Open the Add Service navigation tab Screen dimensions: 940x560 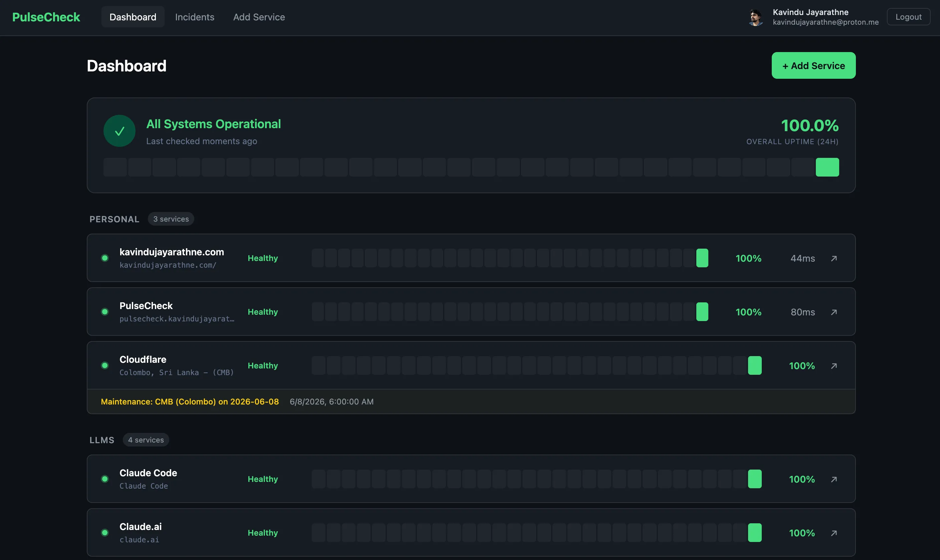[x=259, y=17]
